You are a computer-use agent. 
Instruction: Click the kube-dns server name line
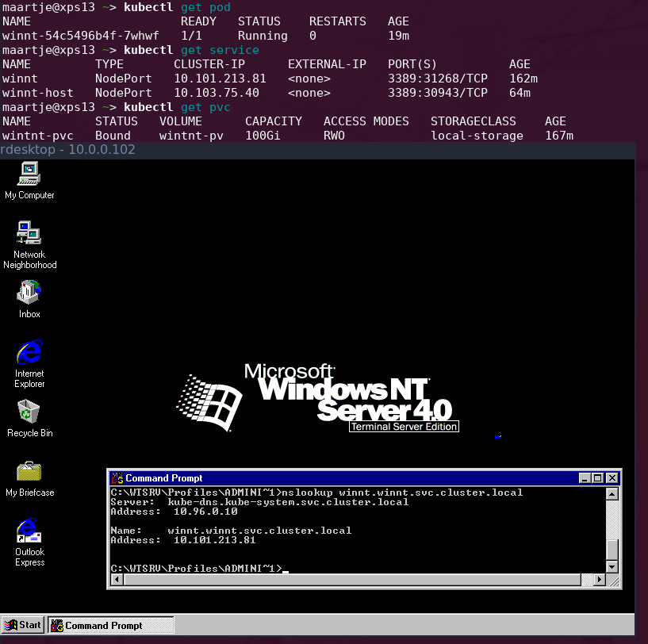(x=259, y=502)
